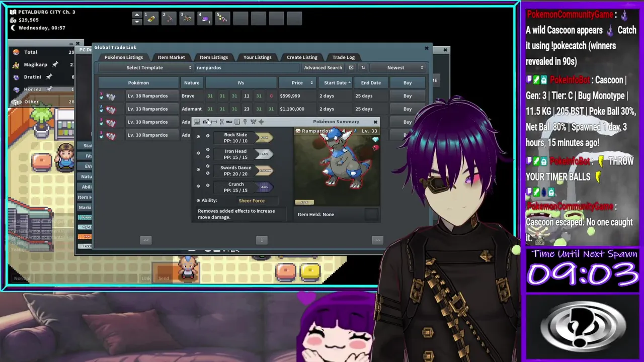Clear the search with the X box icon
Image resolution: width=644 pixels, height=362 pixels.
351,67
